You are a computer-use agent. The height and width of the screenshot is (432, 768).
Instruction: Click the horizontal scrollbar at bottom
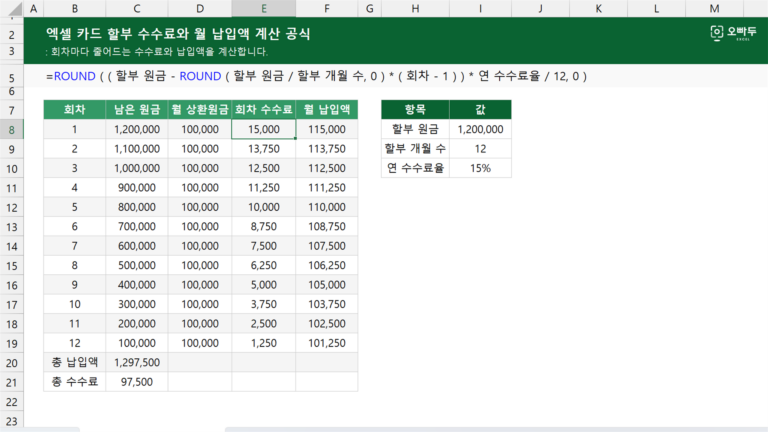pos(496,430)
